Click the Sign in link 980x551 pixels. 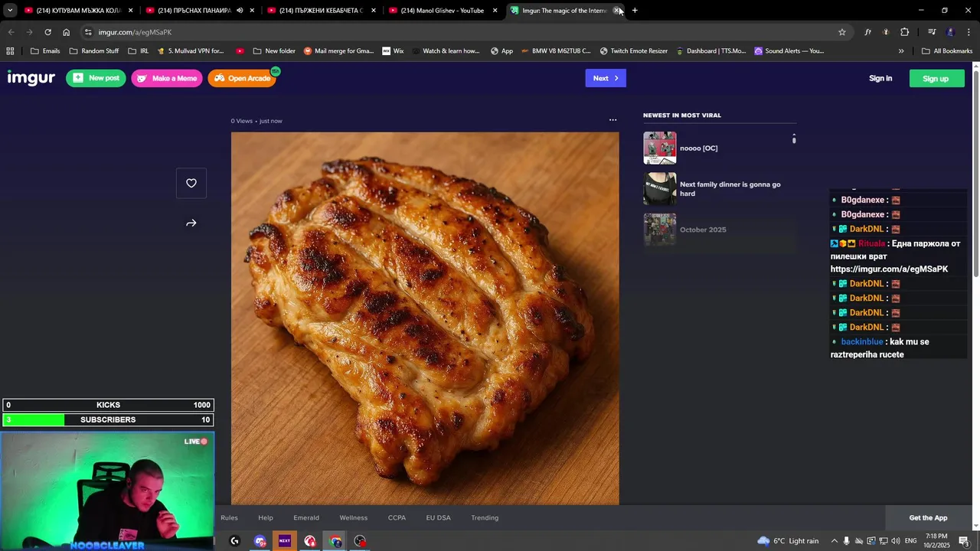click(880, 78)
